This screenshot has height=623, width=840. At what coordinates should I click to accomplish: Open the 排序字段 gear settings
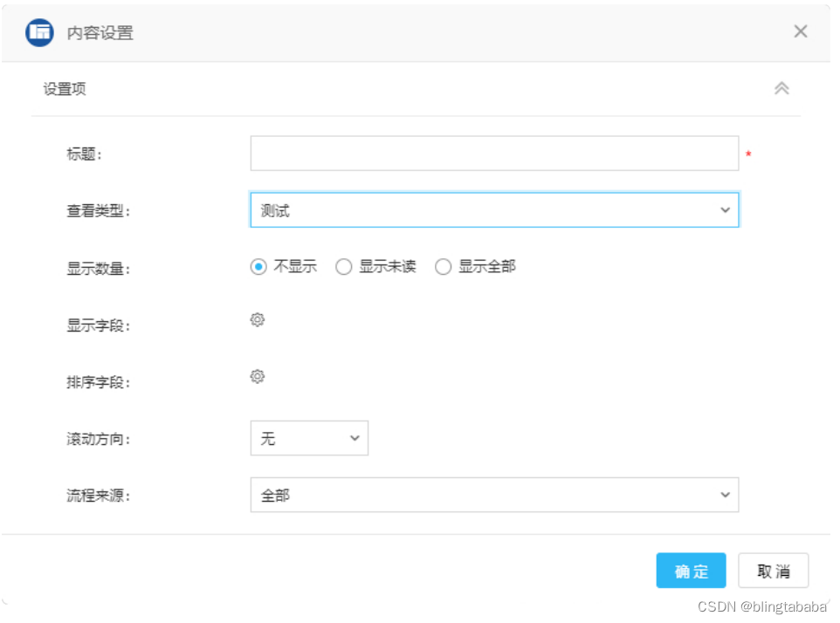[257, 376]
